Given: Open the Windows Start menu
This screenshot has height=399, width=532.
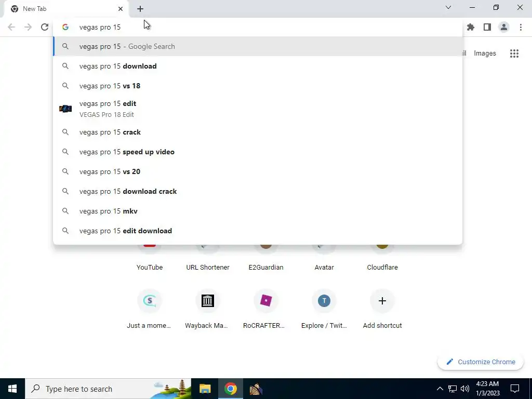Looking at the screenshot, I should pyautogui.click(x=12, y=389).
